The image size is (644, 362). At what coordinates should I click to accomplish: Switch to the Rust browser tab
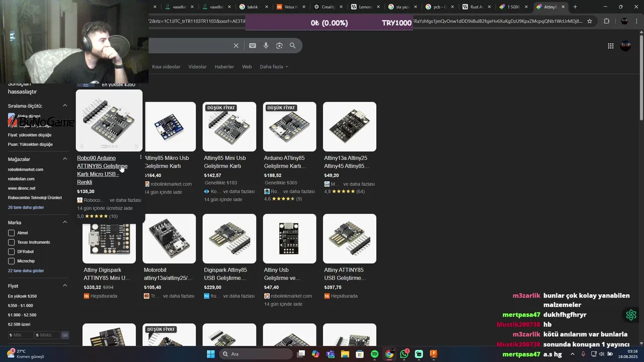click(x=476, y=7)
